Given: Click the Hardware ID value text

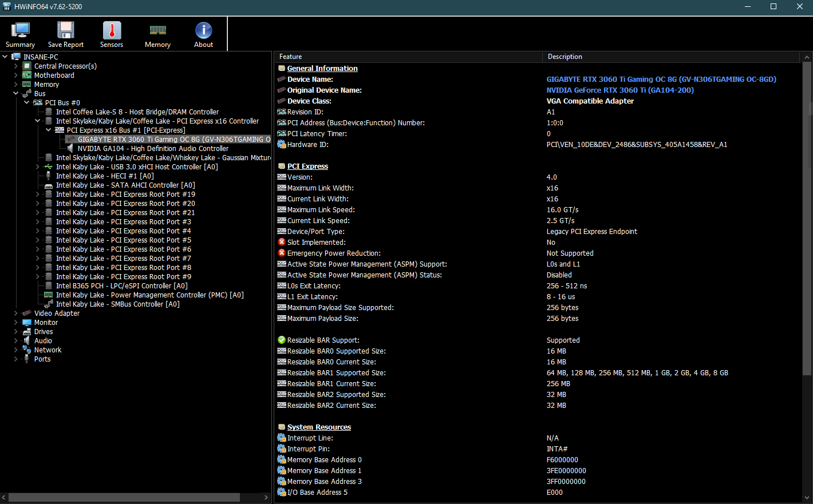Looking at the screenshot, I should [x=637, y=145].
